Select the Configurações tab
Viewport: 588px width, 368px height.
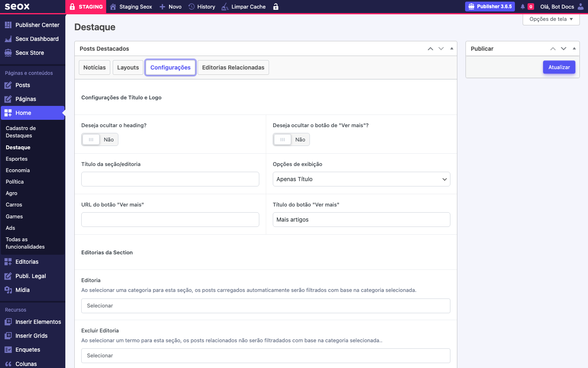pos(170,67)
